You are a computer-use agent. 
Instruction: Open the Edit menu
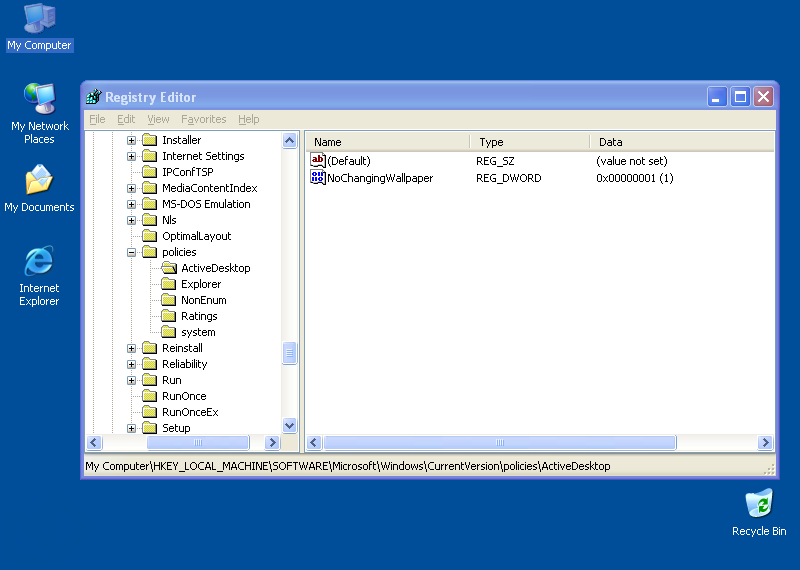pos(126,119)
